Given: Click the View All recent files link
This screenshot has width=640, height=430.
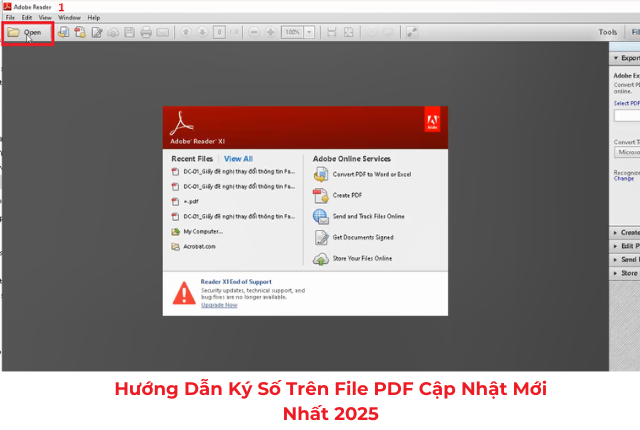Looking at the screenshot, I should tap(238, 158).
